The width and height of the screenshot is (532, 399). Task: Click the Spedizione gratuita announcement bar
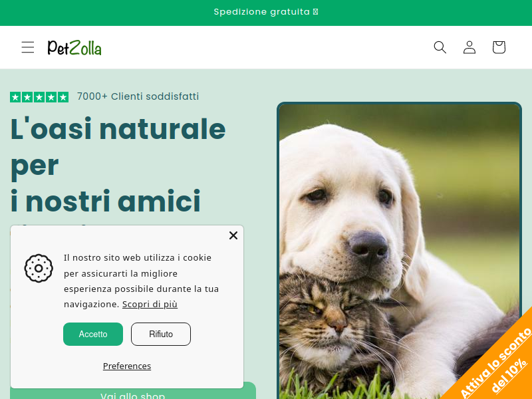tap(266, 13)
